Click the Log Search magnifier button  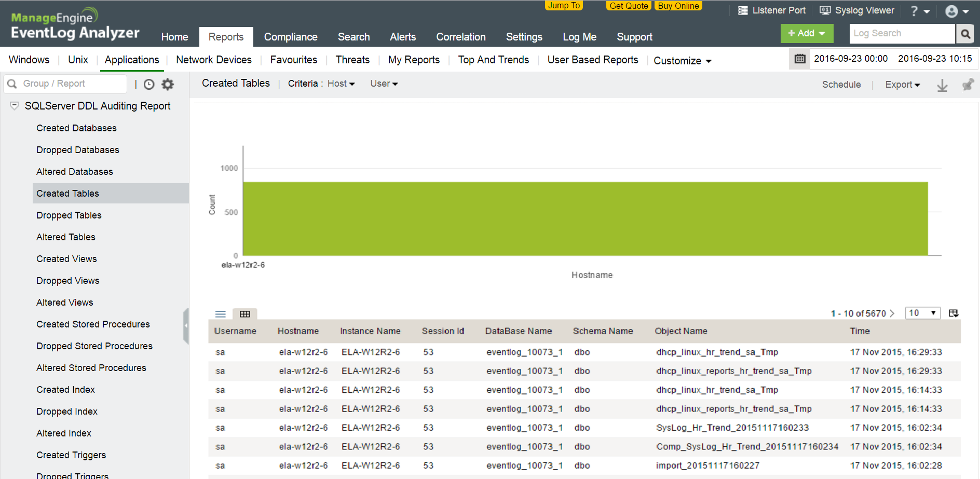pos(965,34)
